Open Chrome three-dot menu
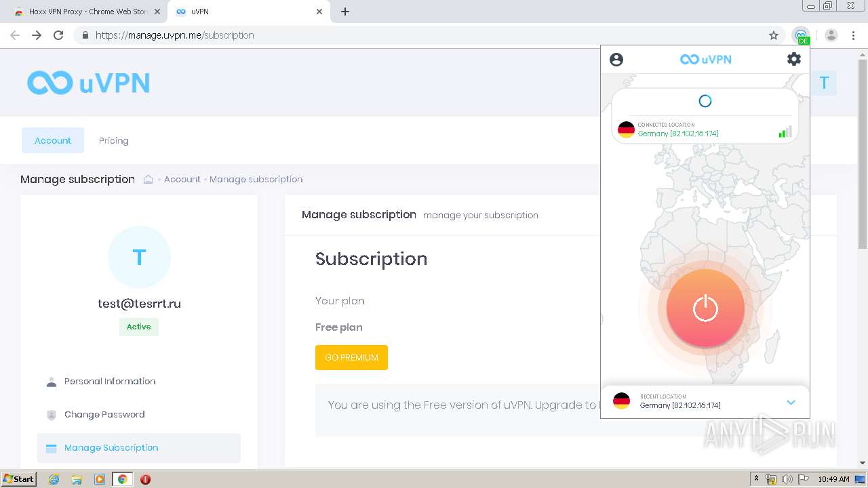868x488 pixels. 853,35
